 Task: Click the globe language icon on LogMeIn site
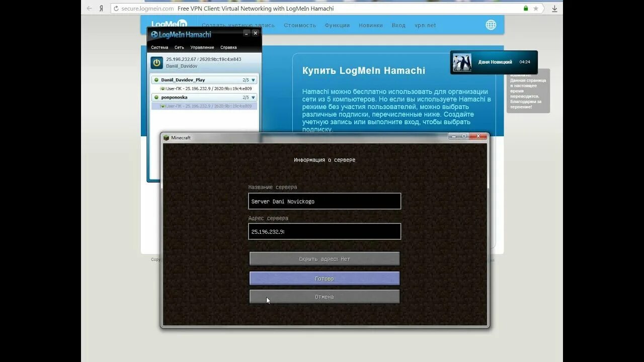click(x=491, y=25)
